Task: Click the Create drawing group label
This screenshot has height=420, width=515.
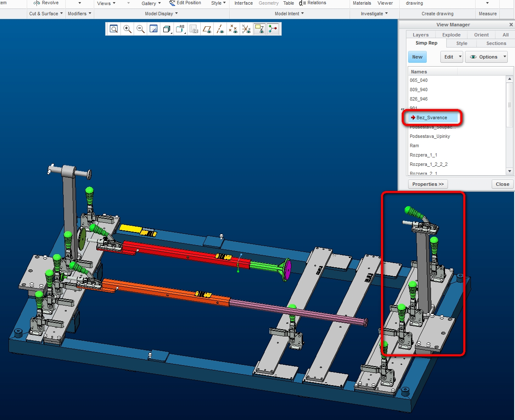Action: pyautogui.click(x=437, y=14)
